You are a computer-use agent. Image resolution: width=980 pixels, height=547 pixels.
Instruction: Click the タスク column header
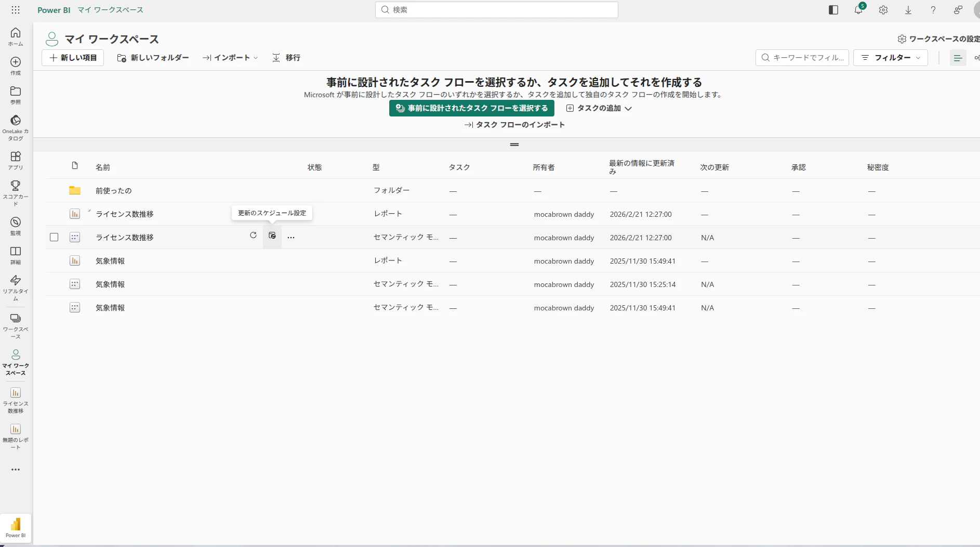459,167
